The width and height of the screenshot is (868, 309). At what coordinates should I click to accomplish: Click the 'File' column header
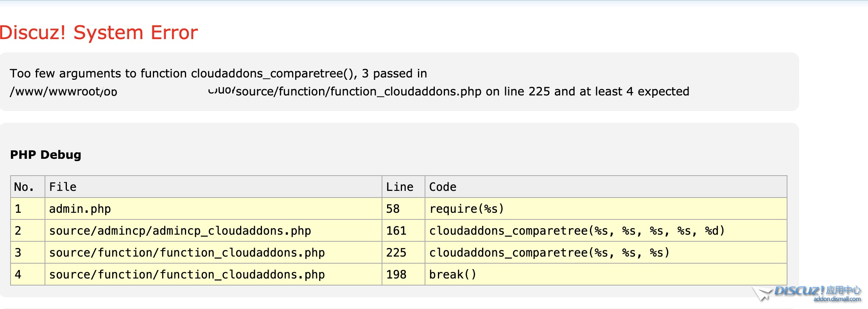(x=63, y=187)
